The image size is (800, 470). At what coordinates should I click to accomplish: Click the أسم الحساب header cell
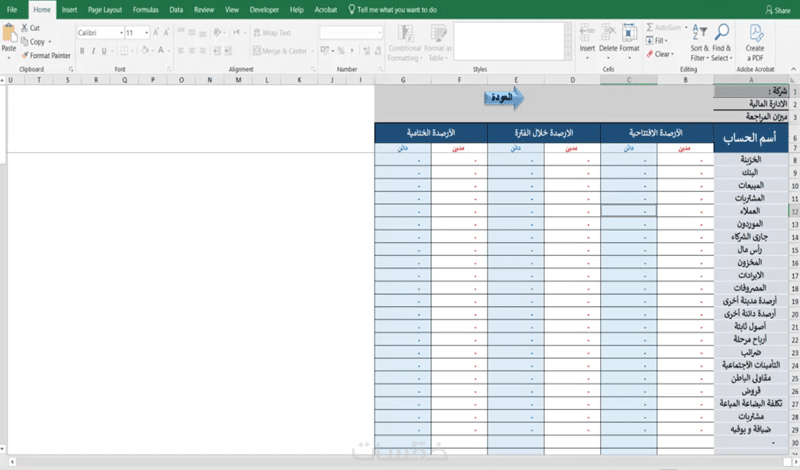[x=751, y=138]
